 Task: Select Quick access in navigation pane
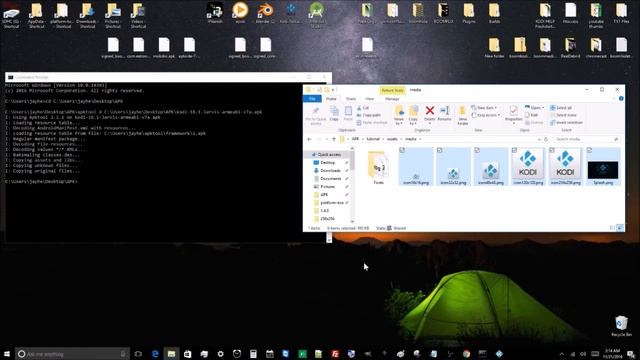(329, 155)
